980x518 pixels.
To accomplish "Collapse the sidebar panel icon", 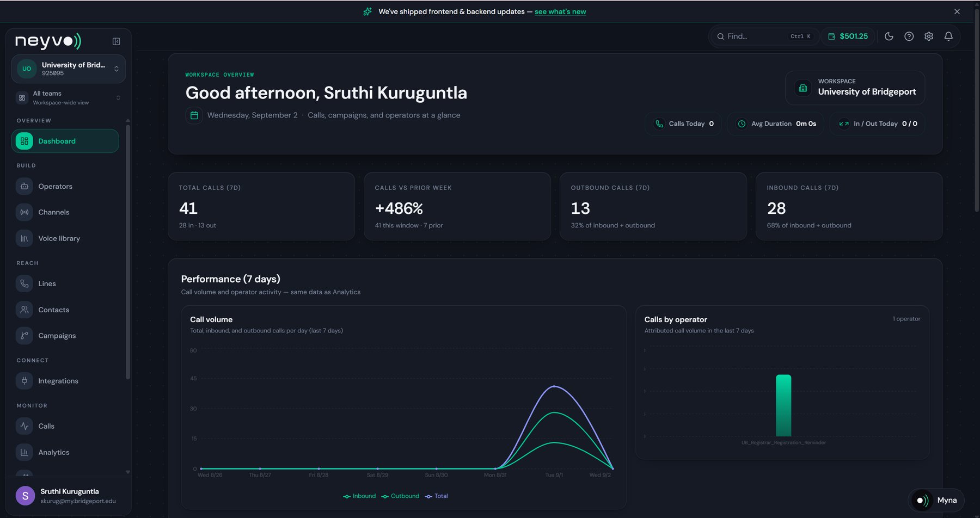I will 116,41.
